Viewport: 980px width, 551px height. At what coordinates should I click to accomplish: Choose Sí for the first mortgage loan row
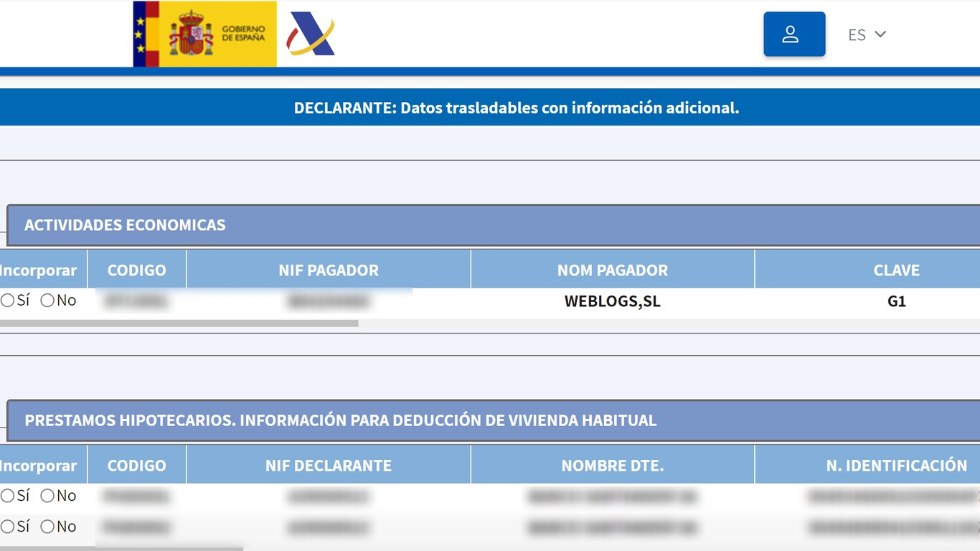pos(8,496)
